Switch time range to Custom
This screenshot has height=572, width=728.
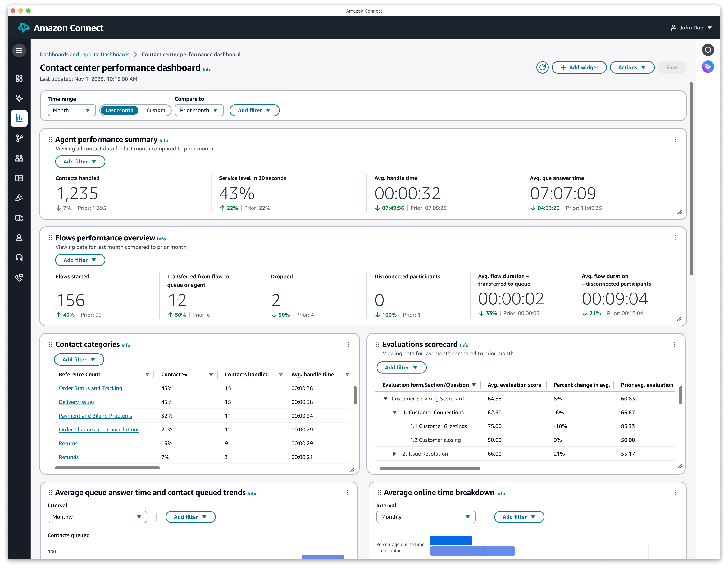coord(156,110)
